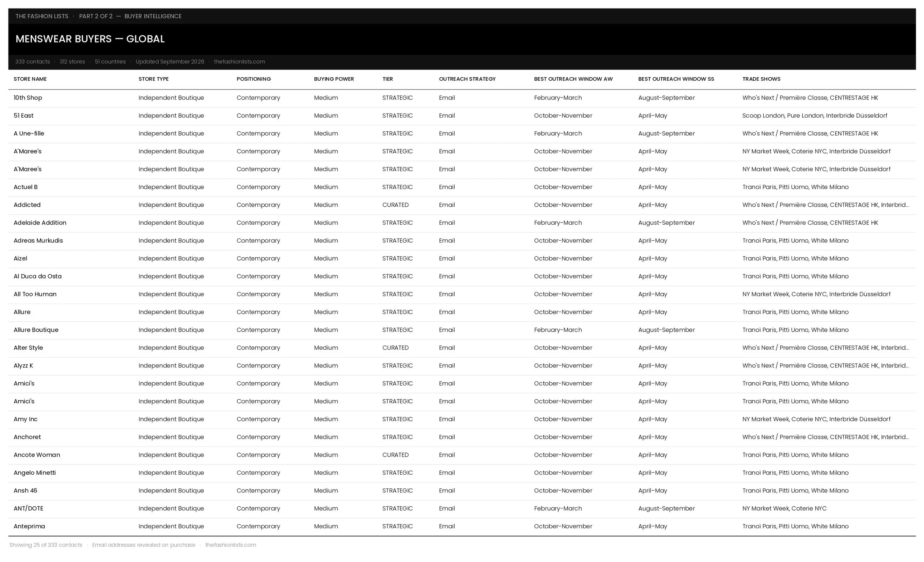Click "February-March" in the Adelaide Addition row
Screen dimensions: 924x562
pos(558,223)
